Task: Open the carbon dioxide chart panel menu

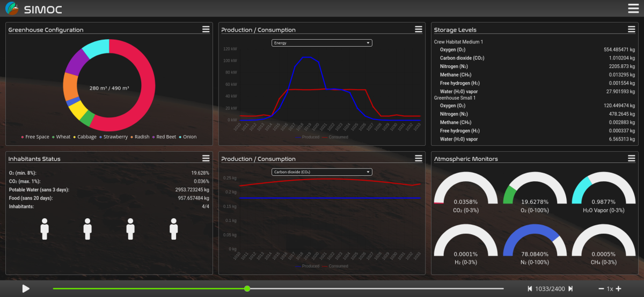Action: [x=419, y=158]
